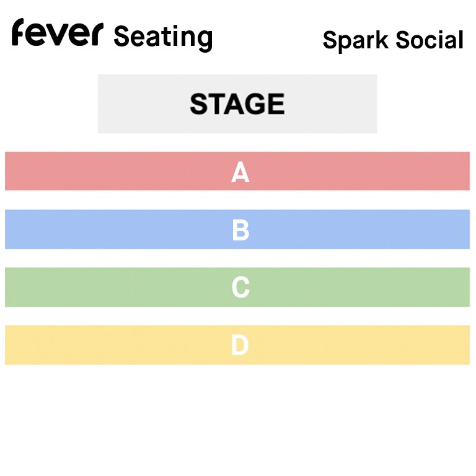Click the blank area between Seating and Spark Social
The width and height of the screenshot is (476, 476).
pyautogui.click(x=268, y=38)
